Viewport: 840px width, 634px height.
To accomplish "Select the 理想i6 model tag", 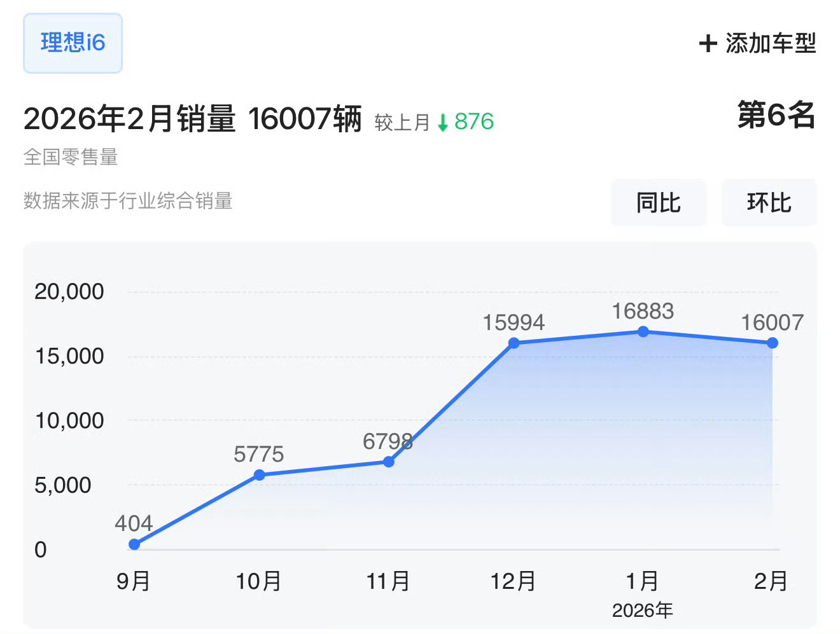I will pyautogui.click(x=73, y=43).
